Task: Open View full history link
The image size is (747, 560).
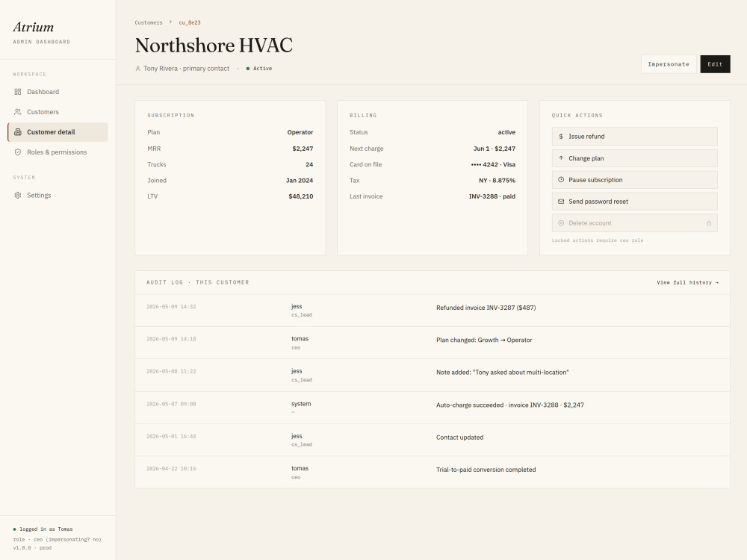Action: (x=687, y=282)
